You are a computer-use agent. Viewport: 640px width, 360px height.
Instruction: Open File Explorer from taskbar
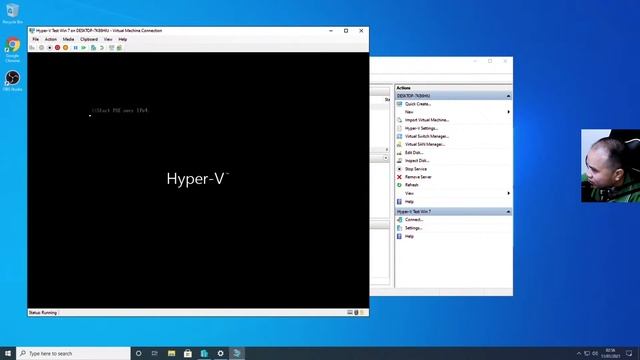click(171, 353)
